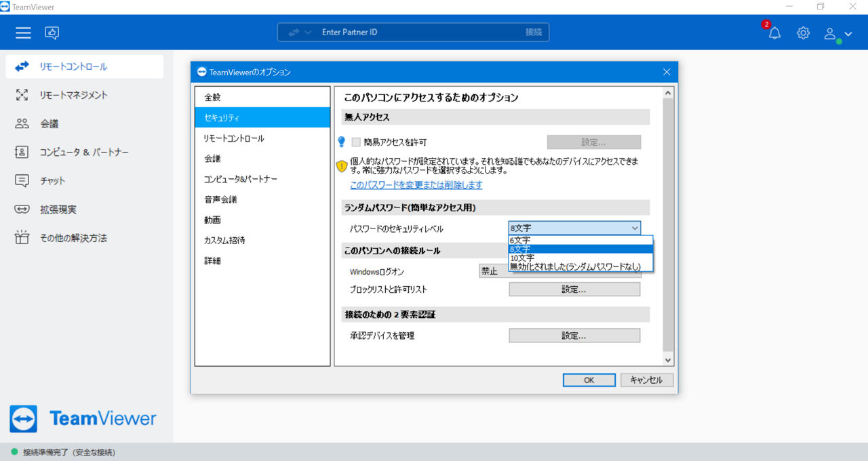Click the OK button in options dialog
This screenshot has height=461, width=868.
[x=589, y=380]
